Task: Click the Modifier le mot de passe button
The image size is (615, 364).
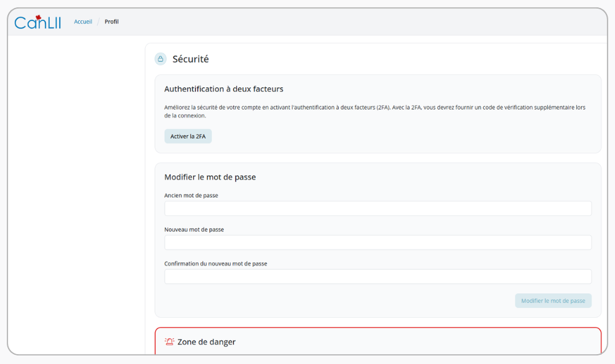Action: tap(553, 301)
